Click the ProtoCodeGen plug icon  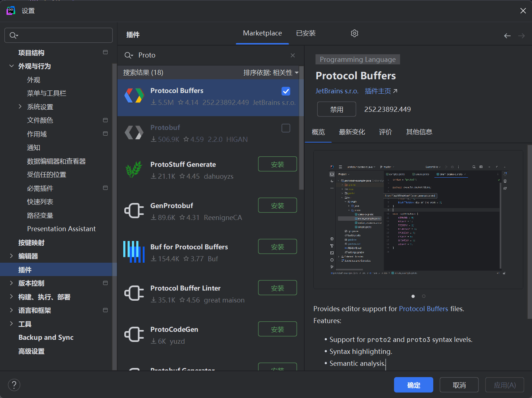[134, 334]
